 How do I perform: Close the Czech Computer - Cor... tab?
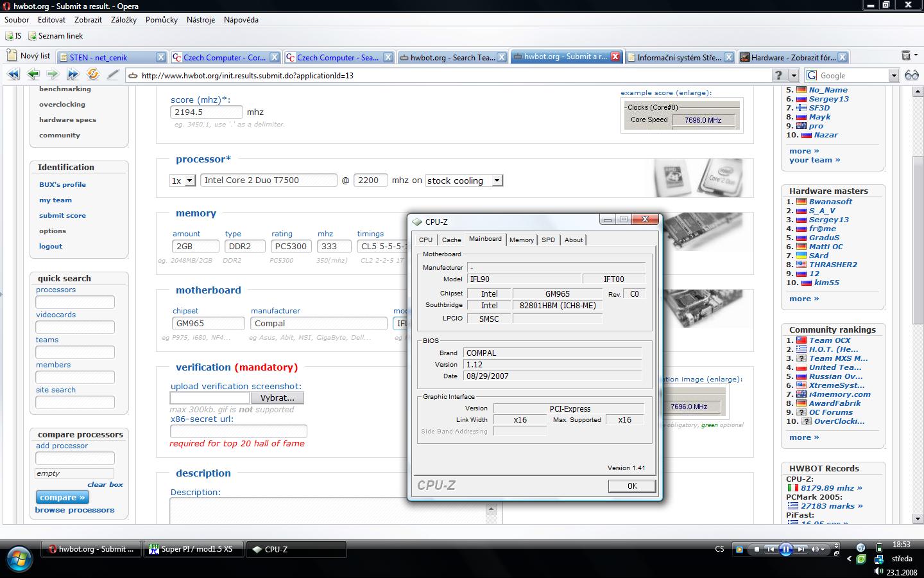275,57
